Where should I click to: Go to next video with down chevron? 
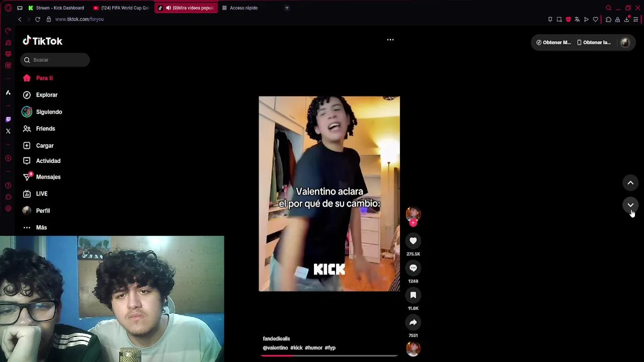(630, 205)
